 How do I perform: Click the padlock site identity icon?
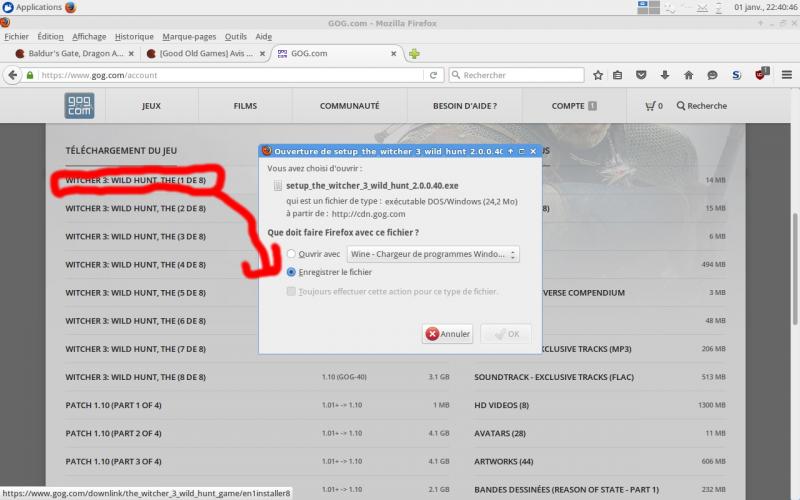(x=30, y=75)
